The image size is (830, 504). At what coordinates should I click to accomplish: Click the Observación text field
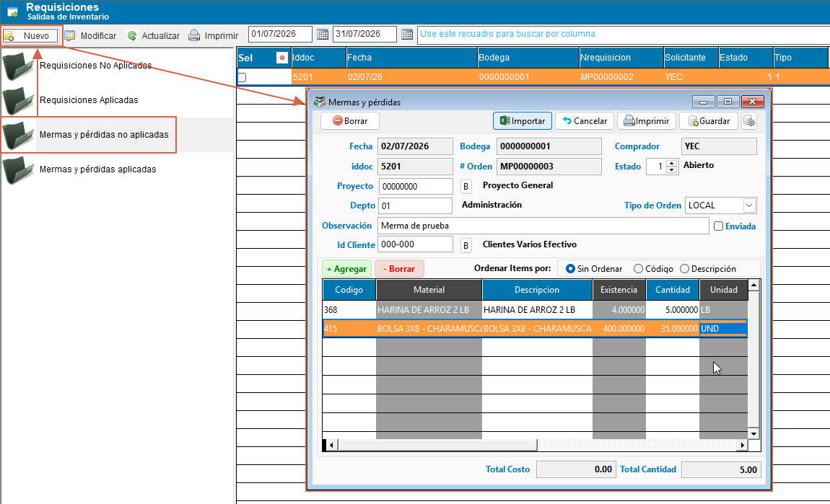[543, 226]
